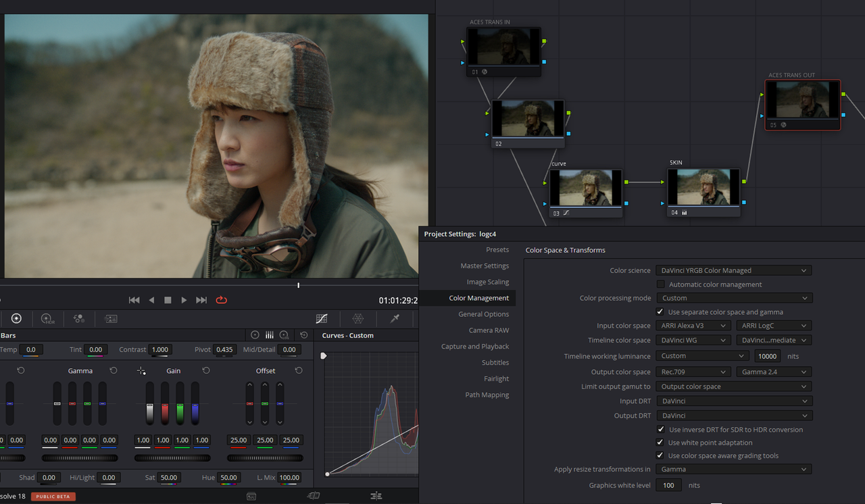
Task: Play the clip forward
Action: point(184,300)
